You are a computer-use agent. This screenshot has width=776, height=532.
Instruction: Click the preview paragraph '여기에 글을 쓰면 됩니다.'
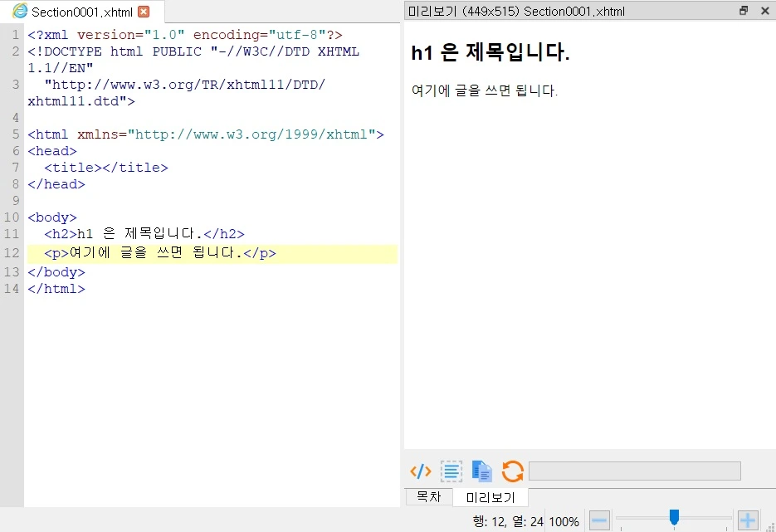pos(484,90)
